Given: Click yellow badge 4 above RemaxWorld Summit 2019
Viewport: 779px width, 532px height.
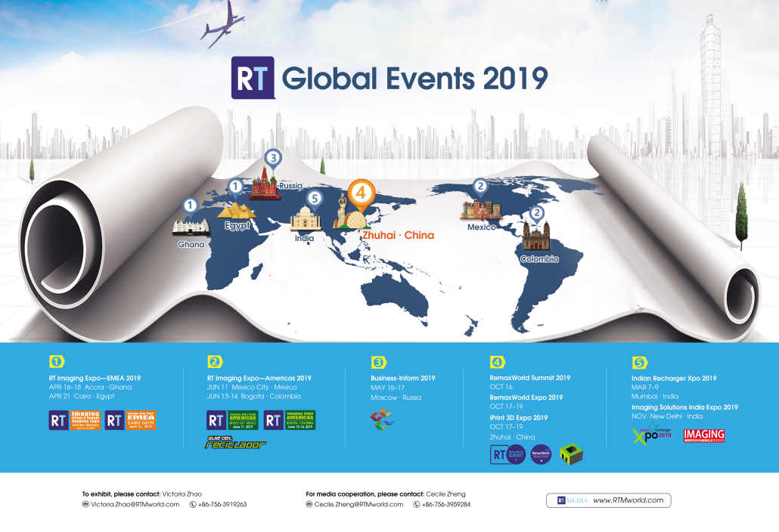Looking at the screenshot, I should tap(498, 362).
